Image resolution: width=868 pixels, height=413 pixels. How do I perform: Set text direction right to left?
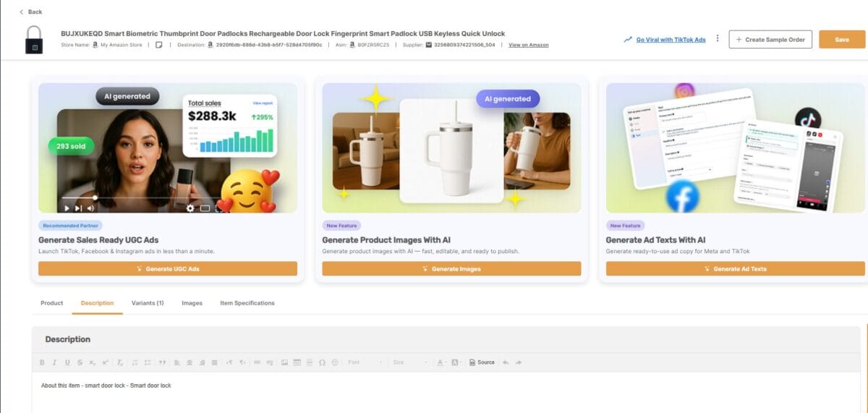point(242,362)
